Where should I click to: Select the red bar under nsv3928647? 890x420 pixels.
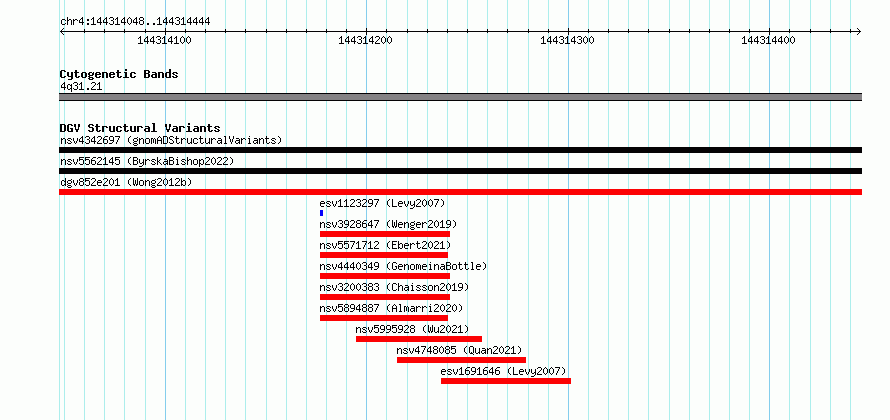pyautogui.click(x=385, y=234)
